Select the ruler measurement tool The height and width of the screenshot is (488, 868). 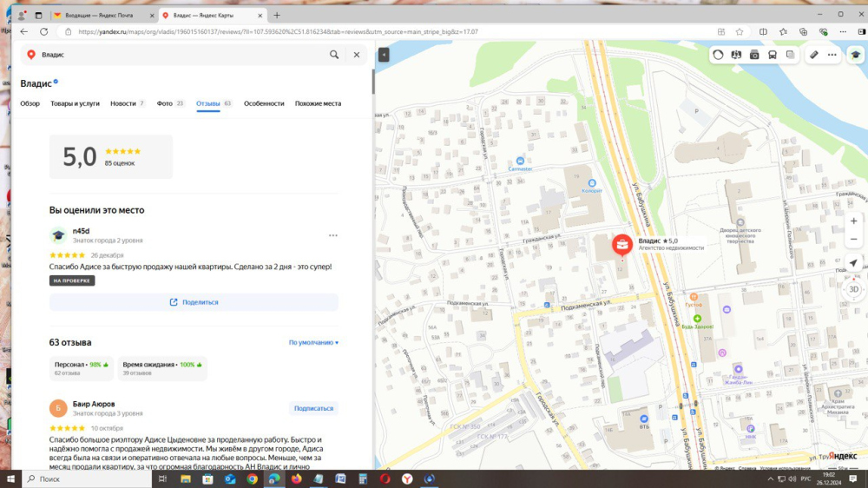pos(814,55)
